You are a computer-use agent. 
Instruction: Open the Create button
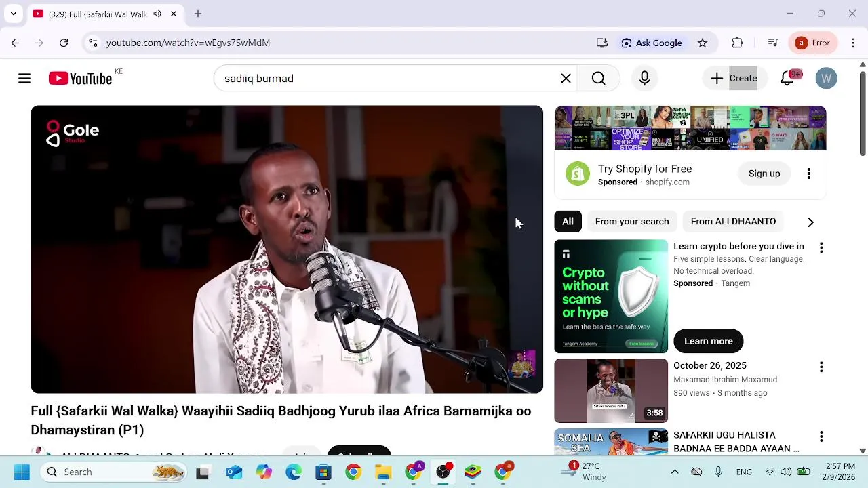(x=734, y=79)
